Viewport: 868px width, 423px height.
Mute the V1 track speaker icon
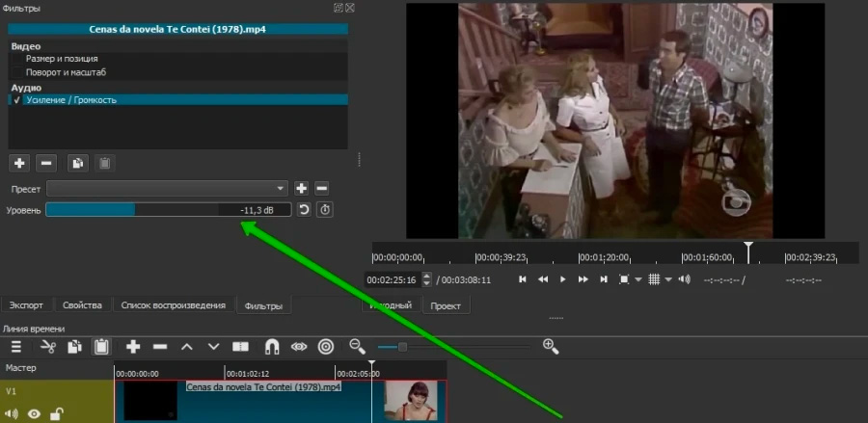pyautogui.click(x=12, y=413)
